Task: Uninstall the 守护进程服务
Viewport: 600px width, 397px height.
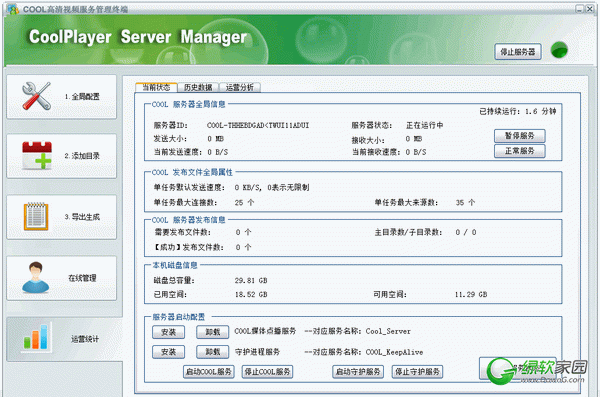Action: pos(213,352)
